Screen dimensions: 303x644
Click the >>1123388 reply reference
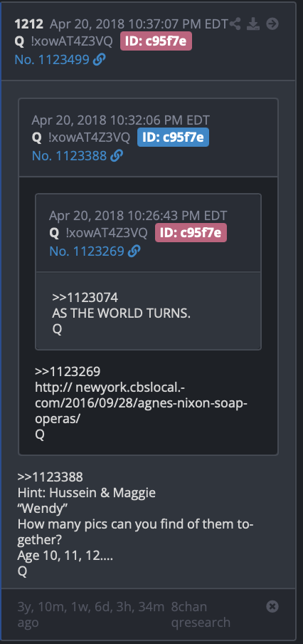(50, 477)
